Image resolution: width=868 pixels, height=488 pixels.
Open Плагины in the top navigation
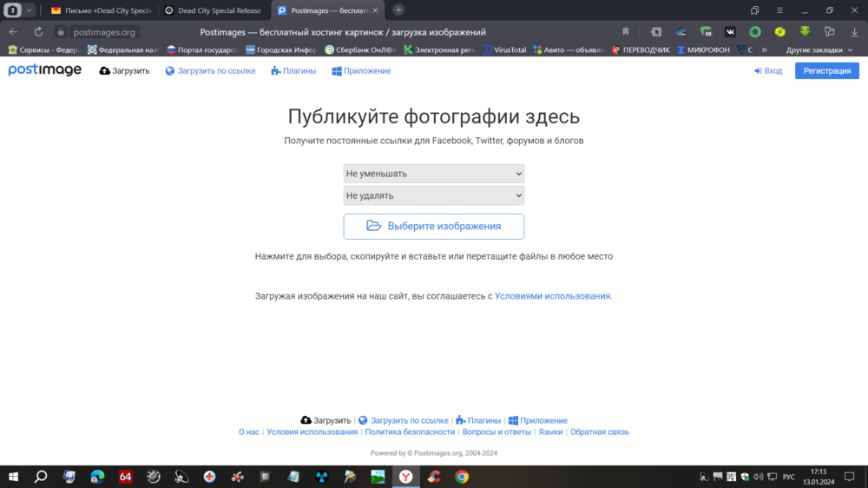click(x=293, y=71)
